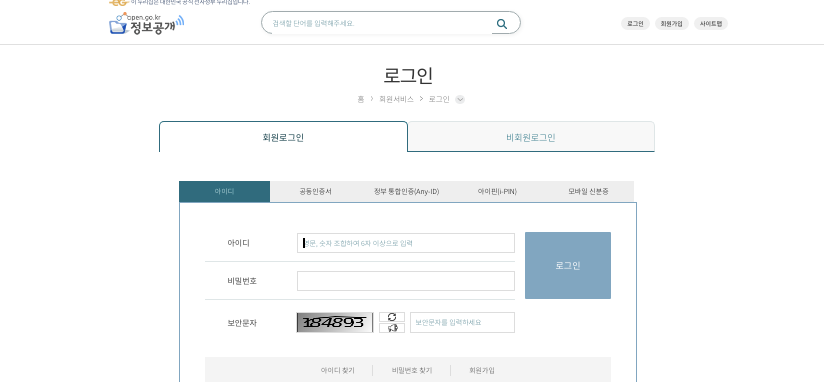Select the 모바일 신분증 tab

click(x=588, y=191)
